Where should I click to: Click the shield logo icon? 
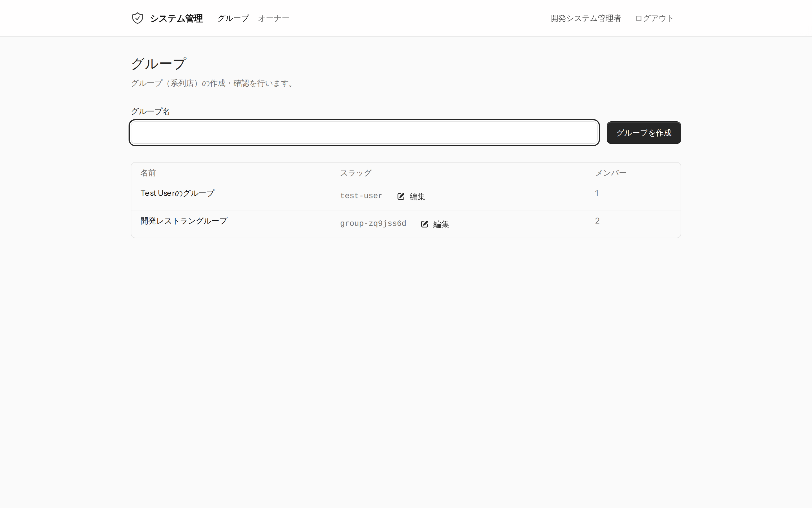138,18
